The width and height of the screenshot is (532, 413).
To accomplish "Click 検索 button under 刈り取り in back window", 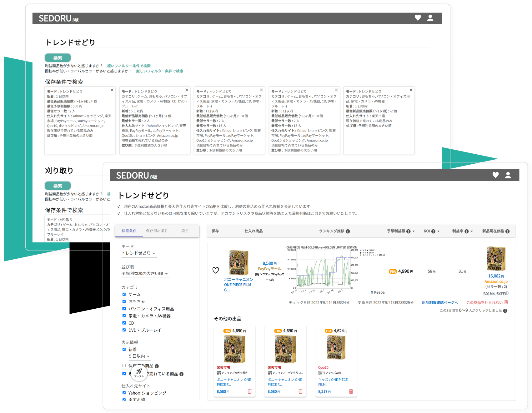I will (x=58, y=186).
